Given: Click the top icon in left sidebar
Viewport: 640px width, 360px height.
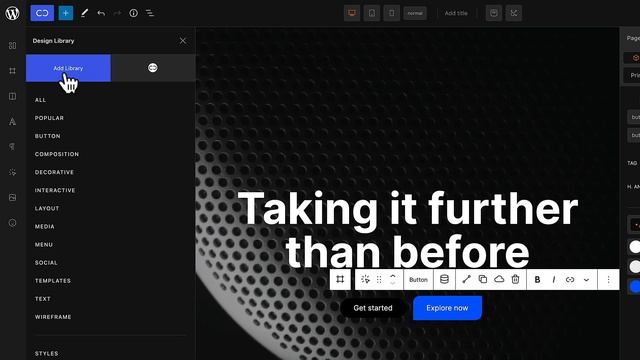Looking at the screenshot, I should click(x=13, y=46).
